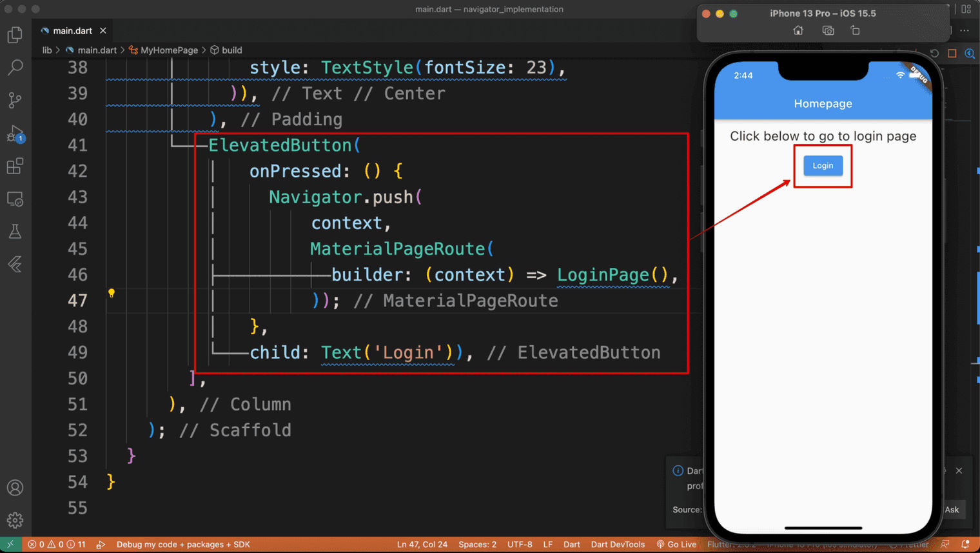Show problems via errors and warnings counter
Viewport: 980px width, 553px height.
pyautogui.click(x=57, y=545)
